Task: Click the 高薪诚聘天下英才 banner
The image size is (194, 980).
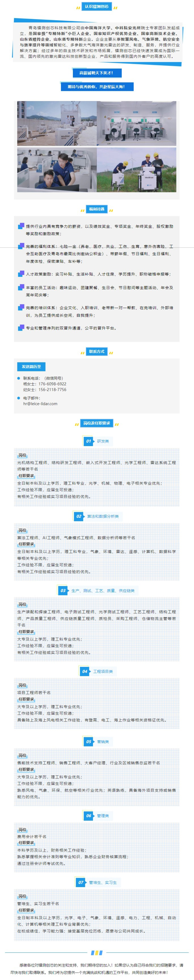Action: 96,73
